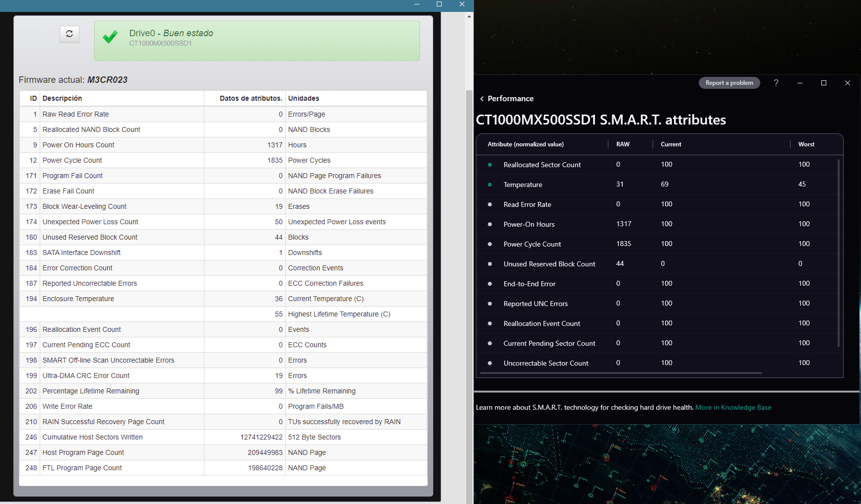Click the dot beside Current Pending Sector Count
Screen dimensions: 861x504
coord(490,343)
